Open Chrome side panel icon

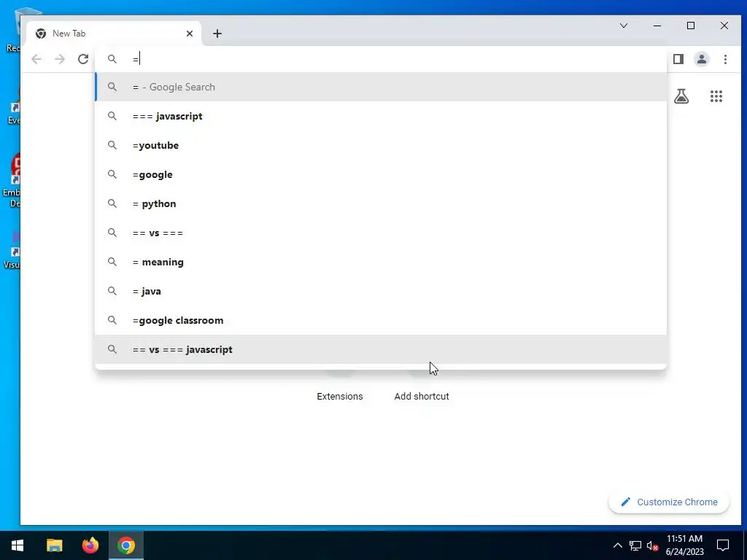point(678,59)
